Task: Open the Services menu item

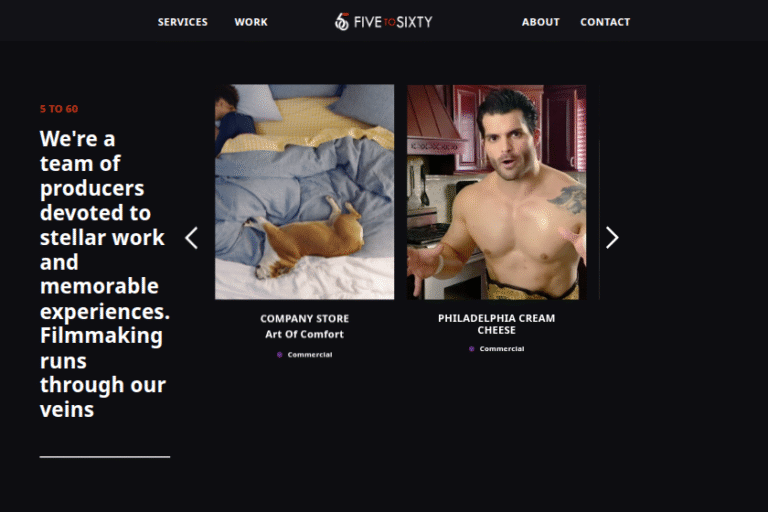Action: [183, 22]
